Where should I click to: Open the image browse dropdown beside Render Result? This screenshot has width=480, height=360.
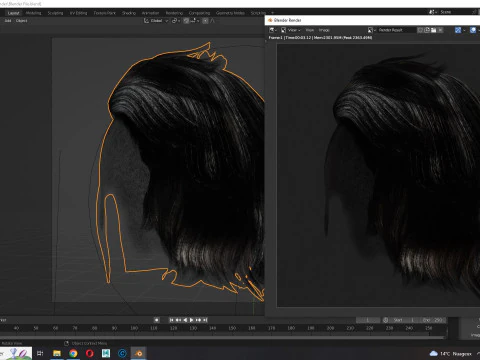[372, 30]
